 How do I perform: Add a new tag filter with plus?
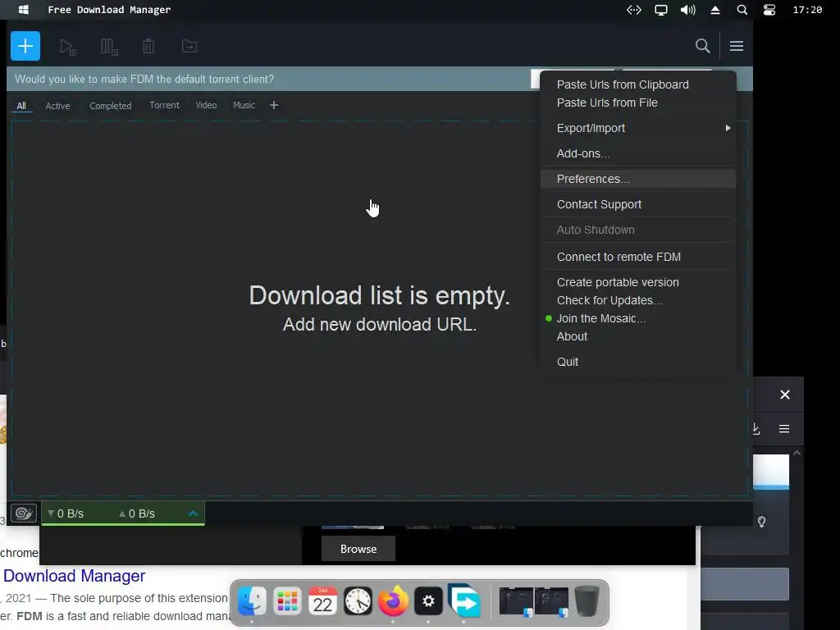tap(274, 105)
